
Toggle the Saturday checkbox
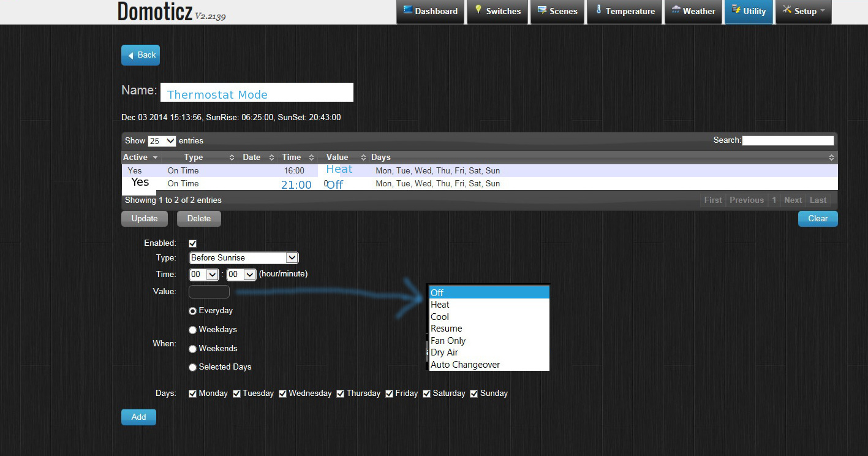pyautogui.click(x=426, y=393)
